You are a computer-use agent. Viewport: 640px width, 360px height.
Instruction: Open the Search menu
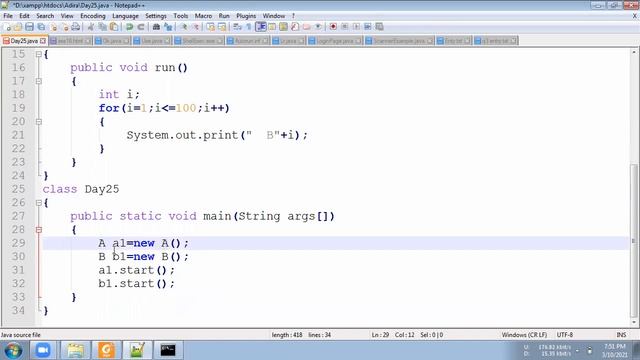click(45, 16)
